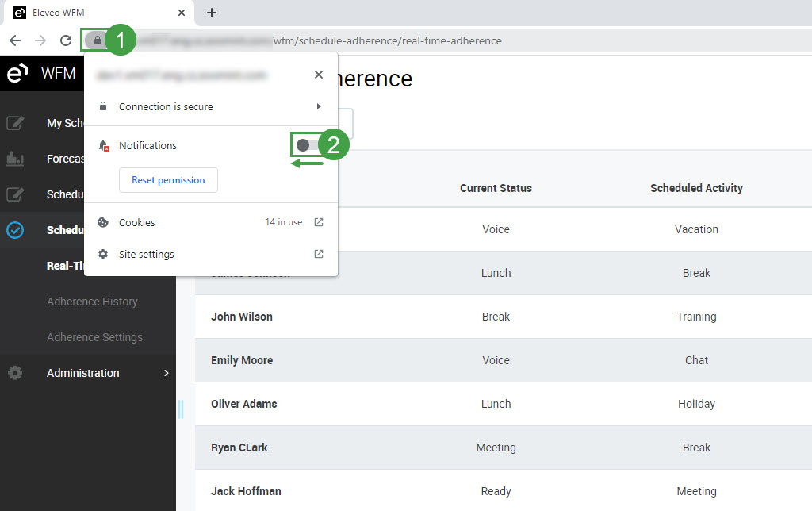The width and height of the screenshot is (812, 511).
Task: Click the Site settings gear icon
Action: [103, 254]
